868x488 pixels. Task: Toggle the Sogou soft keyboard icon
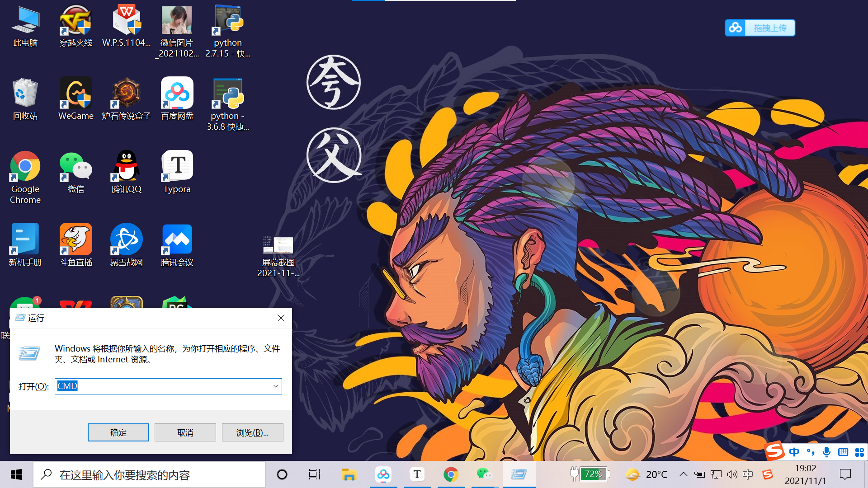click(843, 452)
